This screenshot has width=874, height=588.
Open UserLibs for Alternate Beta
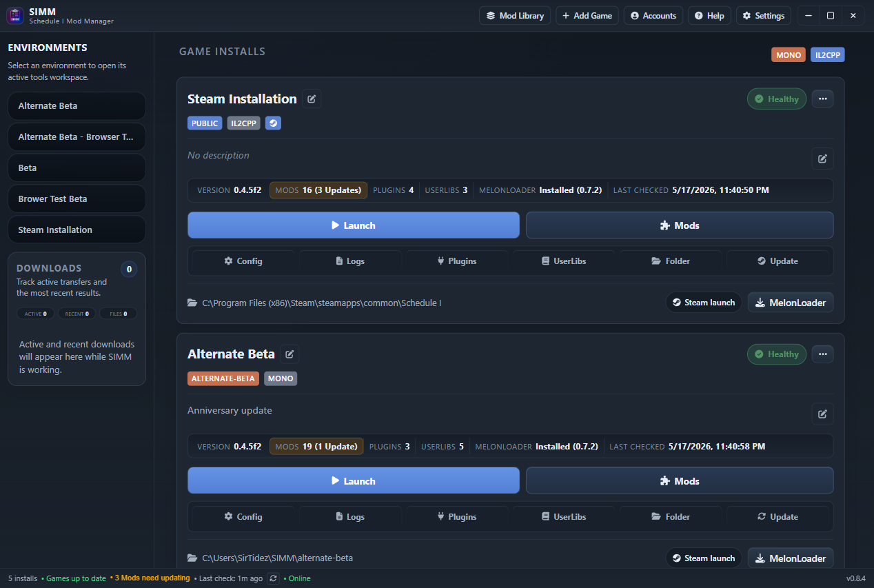point(563,516)
